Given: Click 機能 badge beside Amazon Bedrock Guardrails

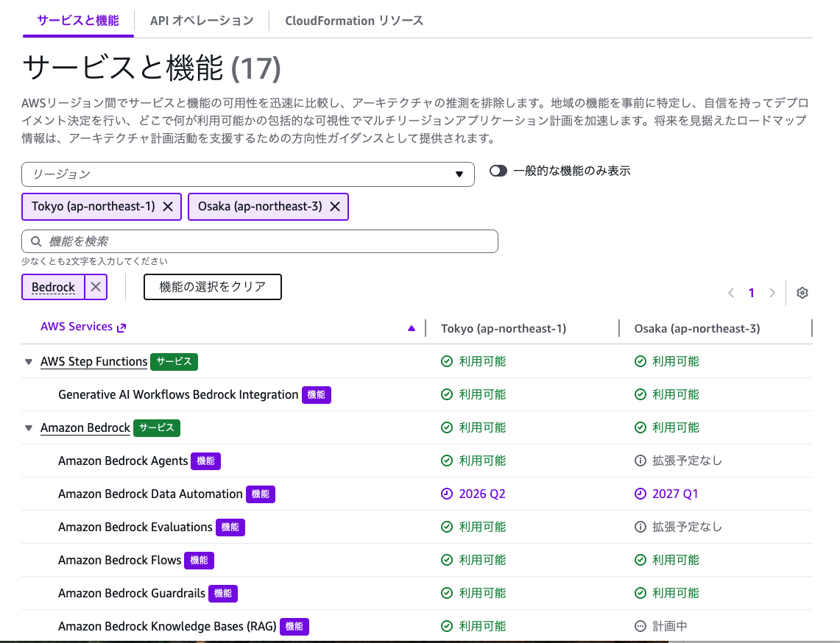Looking at the screenshot, I should pyautogui.click(x=223, y=594).
